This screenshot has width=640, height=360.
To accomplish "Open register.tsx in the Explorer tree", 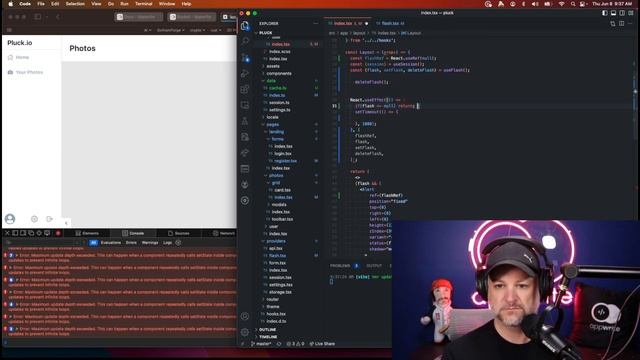I will click(285, 161).
